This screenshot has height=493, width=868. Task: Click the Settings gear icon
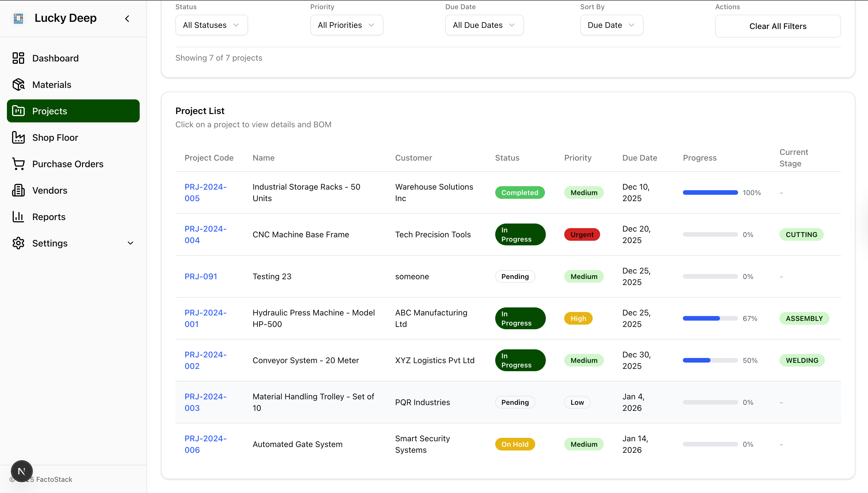[x=18, y=243]
